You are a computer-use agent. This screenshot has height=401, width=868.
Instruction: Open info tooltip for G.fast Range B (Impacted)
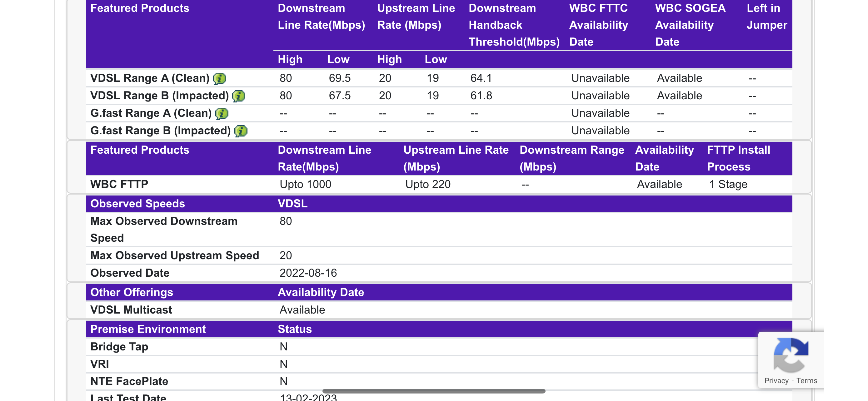tap(241, 131)
